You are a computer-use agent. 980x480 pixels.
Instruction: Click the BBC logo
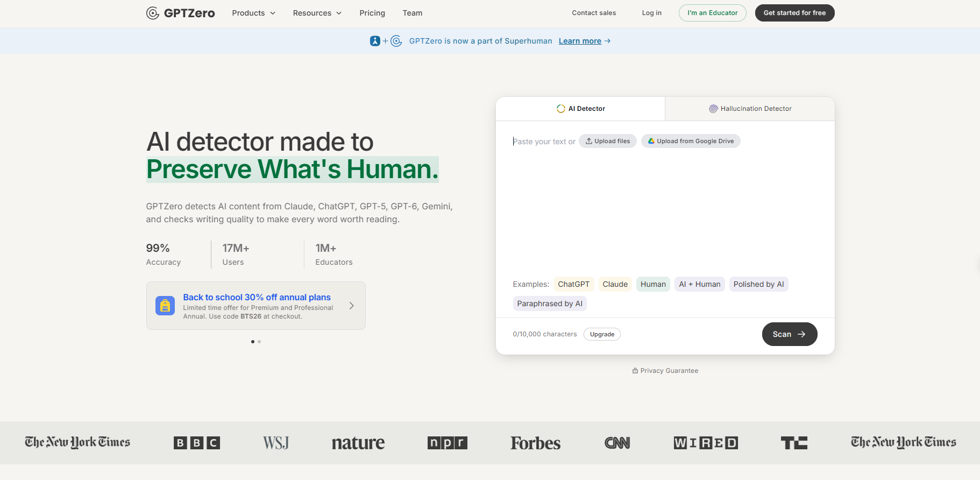[197, 443]
